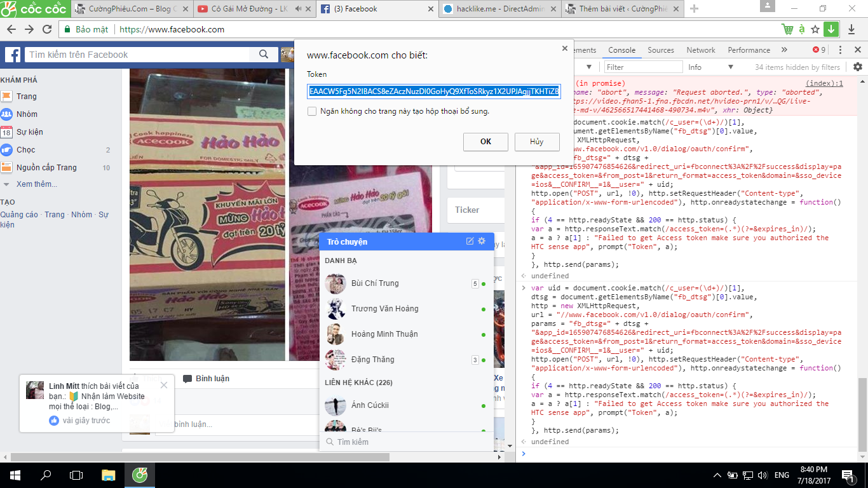This screenshot has height=488, width=868.
Task: Open the Windows Start menu
Action: 15,475
